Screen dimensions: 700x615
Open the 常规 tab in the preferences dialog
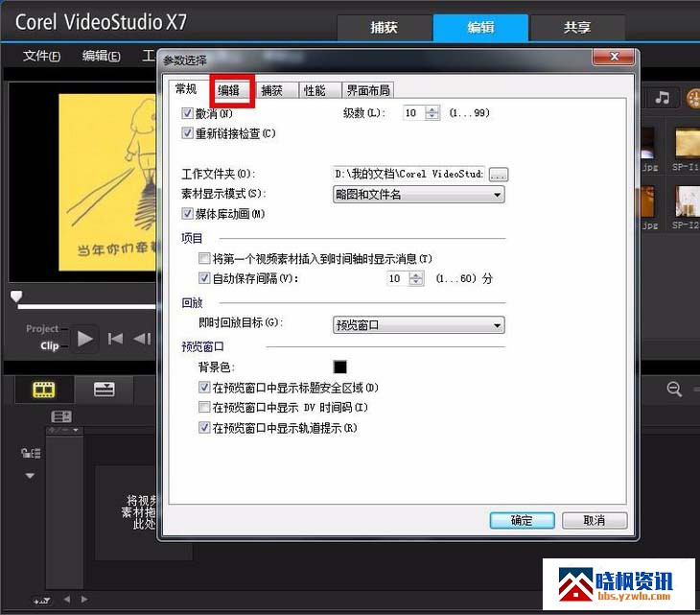(186, 89)
